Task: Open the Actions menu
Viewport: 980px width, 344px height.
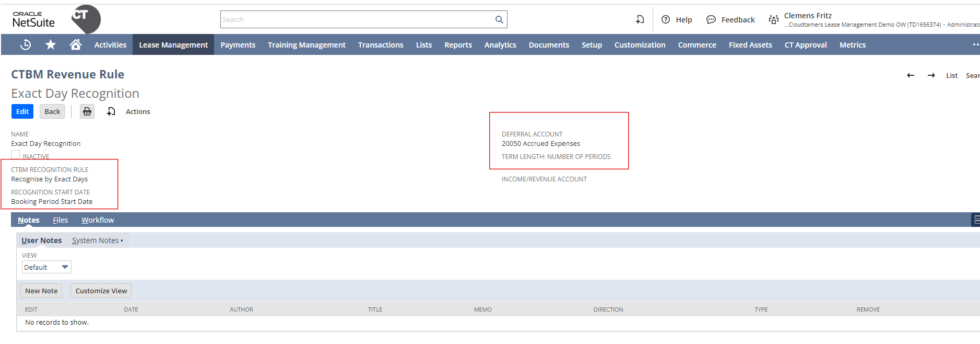Action: coord(138,111)
